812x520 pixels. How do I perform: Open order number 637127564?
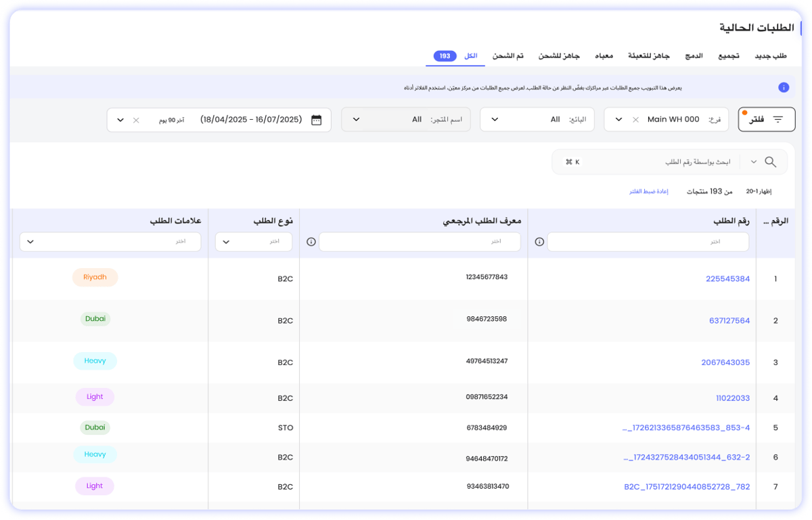click(729, 320)
